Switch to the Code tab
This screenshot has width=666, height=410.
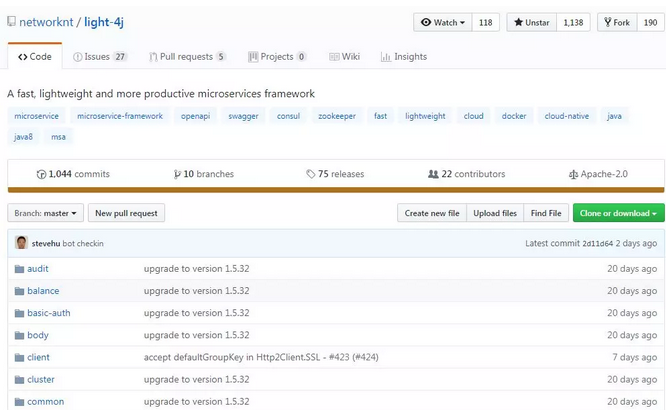pyautogui.click(x=35, y=57)
